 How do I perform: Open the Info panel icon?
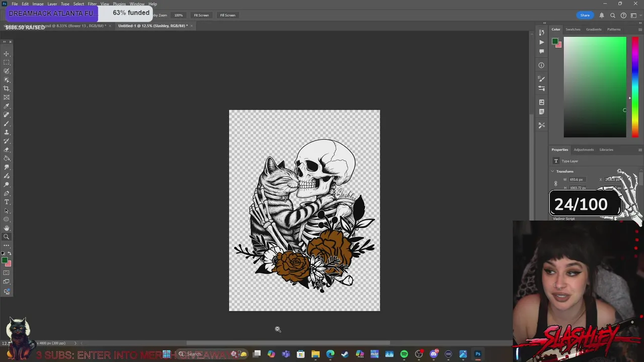541,65
